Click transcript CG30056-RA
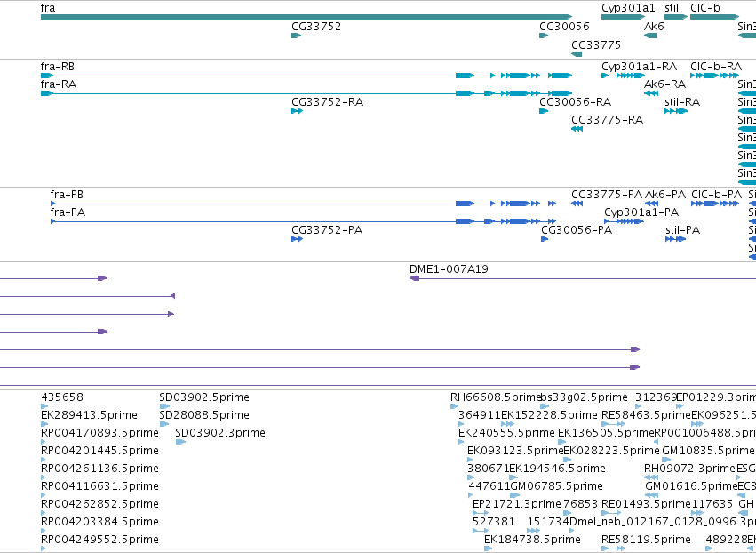The image size is (756, 553). click(544, 111)
